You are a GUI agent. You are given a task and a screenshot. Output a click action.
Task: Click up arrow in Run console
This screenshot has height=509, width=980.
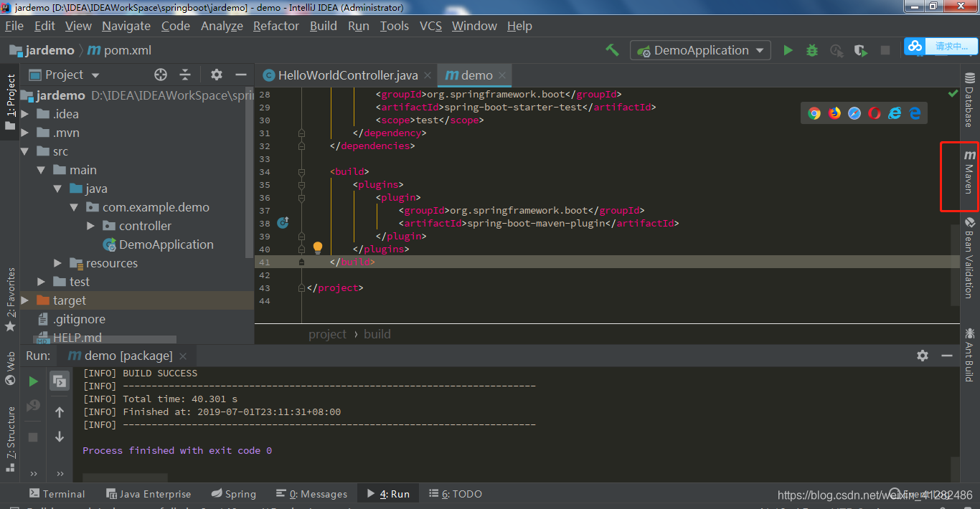pos(60,412)
